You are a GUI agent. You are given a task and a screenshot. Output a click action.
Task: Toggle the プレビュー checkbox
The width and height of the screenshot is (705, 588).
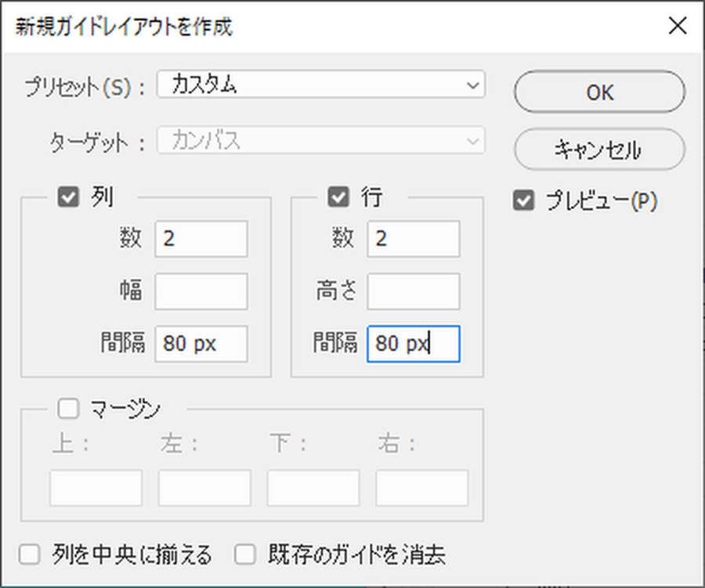click(x=523, y=201)
